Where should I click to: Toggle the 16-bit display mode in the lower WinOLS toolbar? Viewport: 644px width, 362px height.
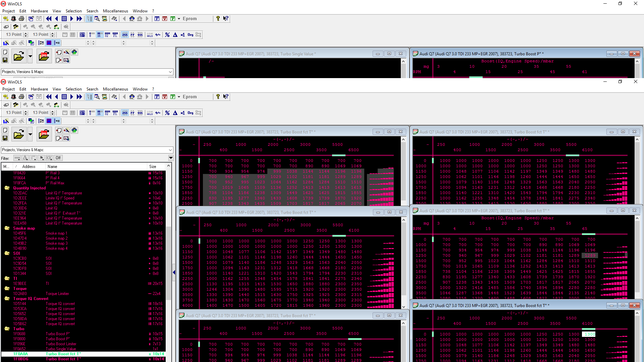click(x=100, y=113)
